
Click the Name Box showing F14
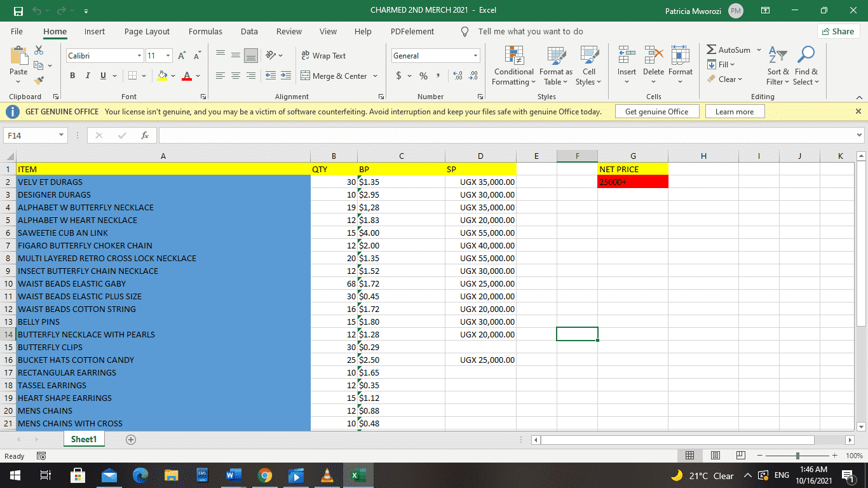coord(31,135)
